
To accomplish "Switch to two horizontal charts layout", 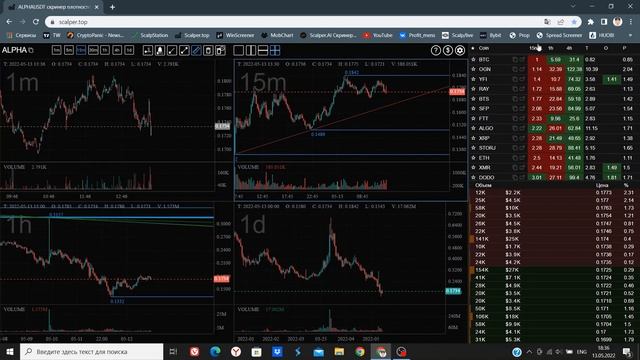I will coord(263,50).
